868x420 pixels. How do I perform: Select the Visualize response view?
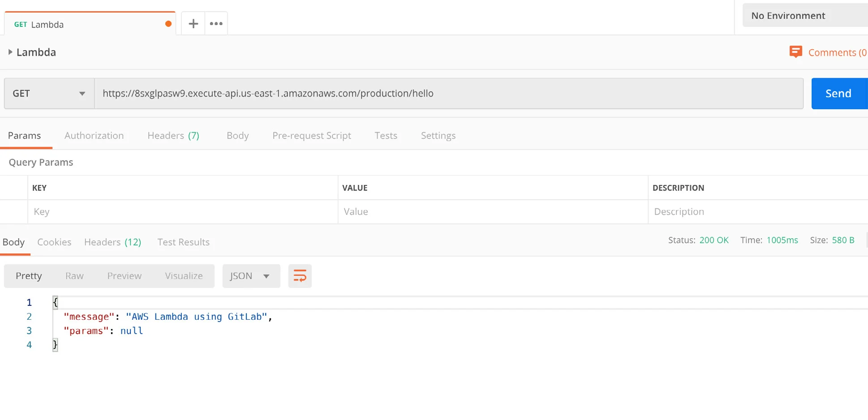pyautogui.click(x=184, y=276)
